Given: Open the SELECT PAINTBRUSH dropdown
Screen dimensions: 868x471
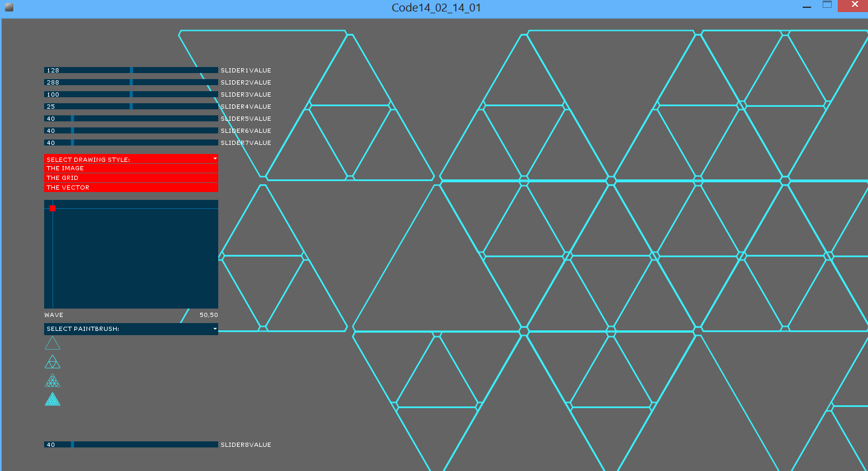Looking at the screenshot, I should (131, 329).
